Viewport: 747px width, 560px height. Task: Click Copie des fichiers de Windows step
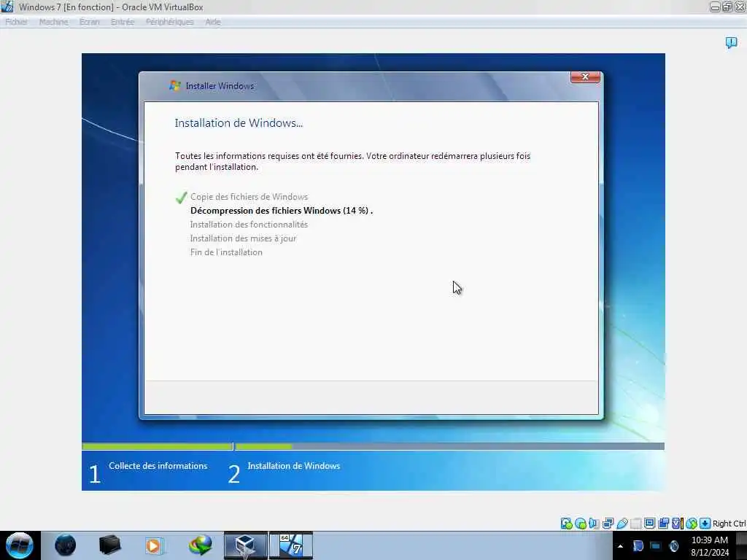click(249, 197)
